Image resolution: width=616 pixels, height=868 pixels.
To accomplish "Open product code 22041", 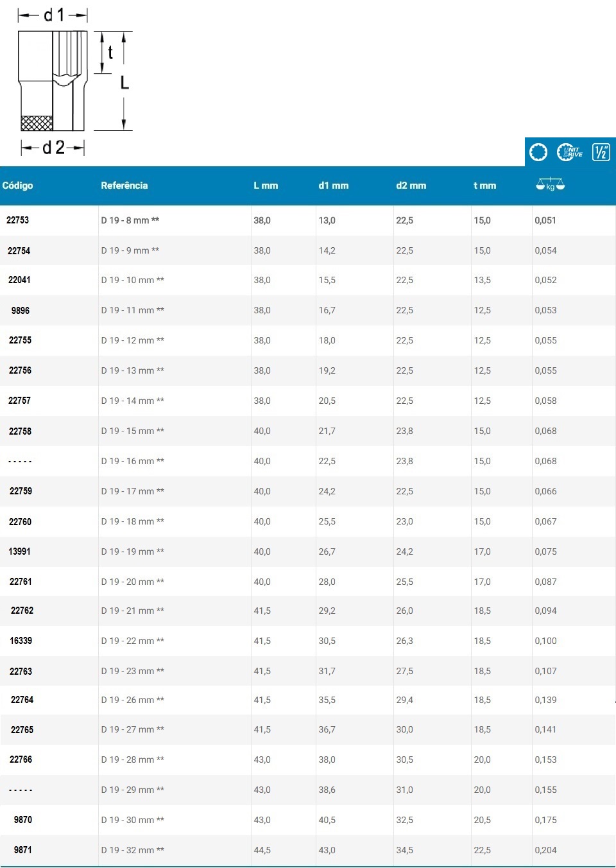I will point(19,280).
